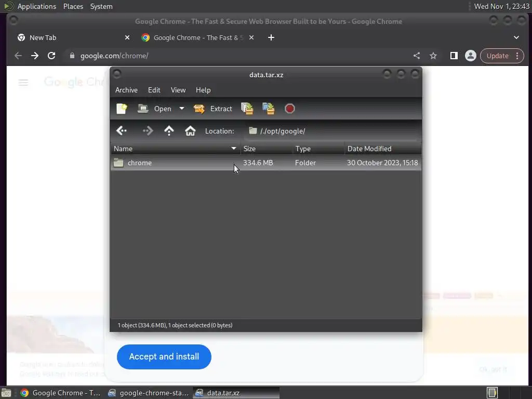Image resolution: width=532 pixels, height=399 pixels.
Task: Close the Google Chrome - The Fast tab
Action: point(251,37)
